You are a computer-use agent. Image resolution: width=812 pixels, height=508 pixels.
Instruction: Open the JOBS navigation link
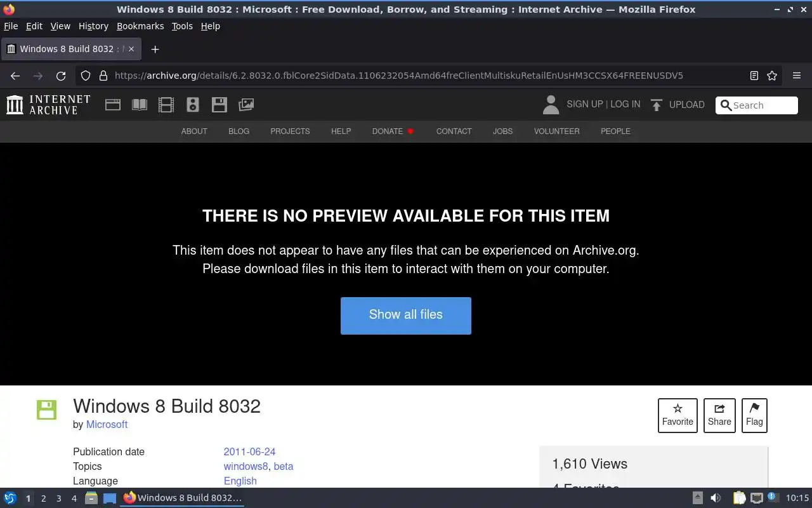pos(502,131)
